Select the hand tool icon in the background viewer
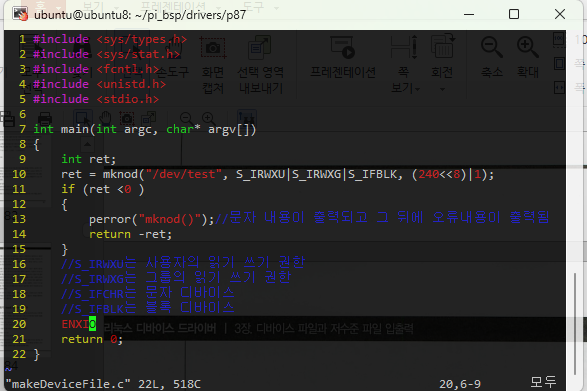Screen dimensions: 587x391 pos(105,119)
